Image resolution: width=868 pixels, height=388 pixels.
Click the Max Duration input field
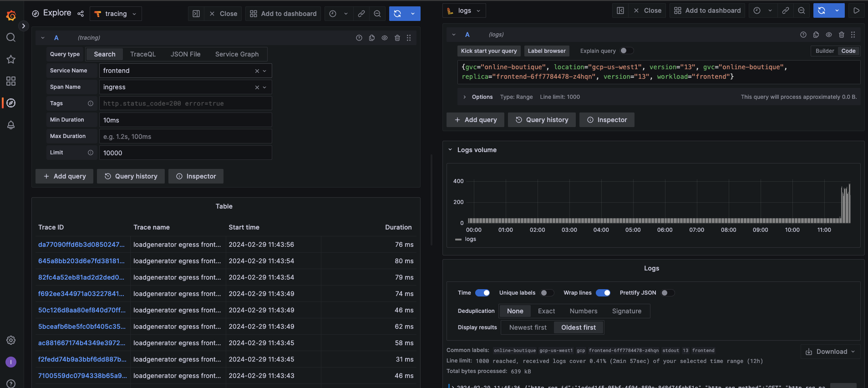click(185, 136)
